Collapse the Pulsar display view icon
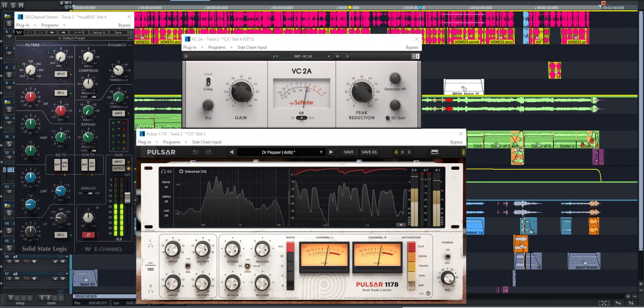The height and width of the screenshot is (308, 644). pyautogui.click(x=435, y=152)
